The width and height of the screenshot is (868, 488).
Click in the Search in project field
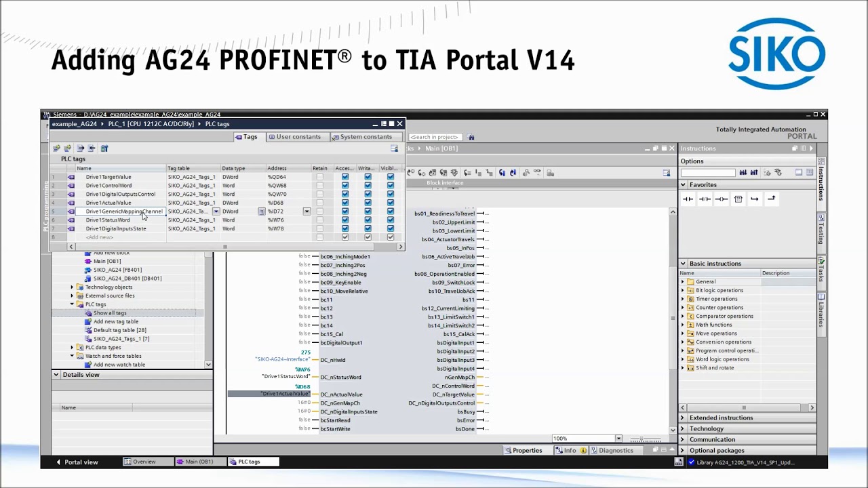[x=435, y=137]
